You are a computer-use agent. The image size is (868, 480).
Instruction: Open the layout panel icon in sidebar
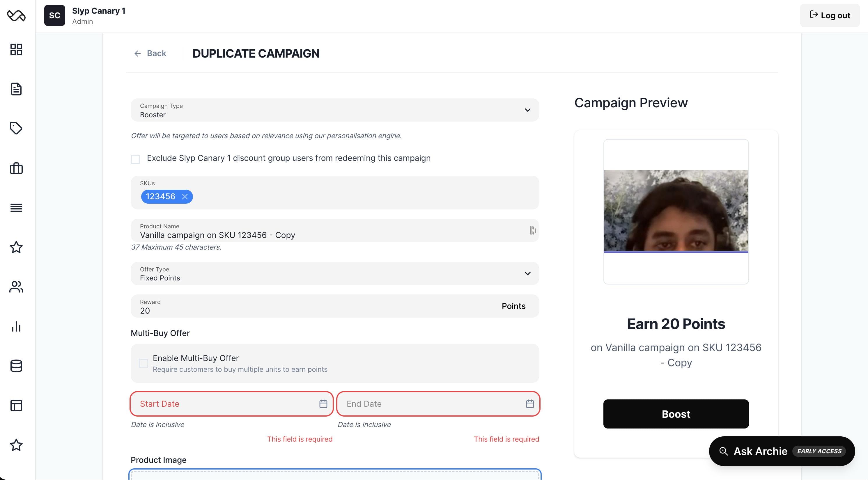(16, 405)
